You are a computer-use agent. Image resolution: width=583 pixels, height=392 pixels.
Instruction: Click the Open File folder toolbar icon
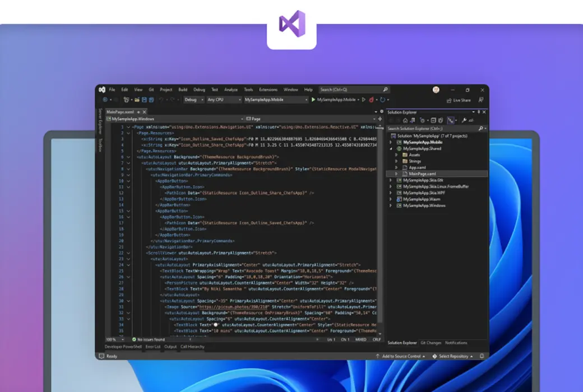click(137, 100)
